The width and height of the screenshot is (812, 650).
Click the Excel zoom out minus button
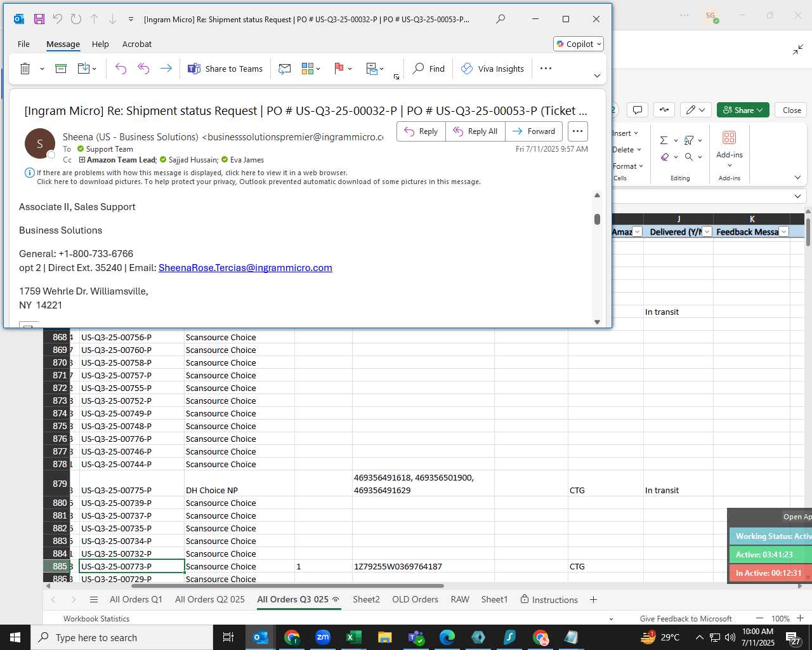click(x=759, y=618)
